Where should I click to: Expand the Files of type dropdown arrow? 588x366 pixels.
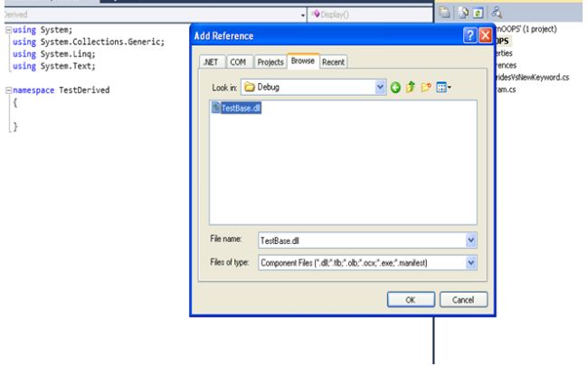click(471, 263)
